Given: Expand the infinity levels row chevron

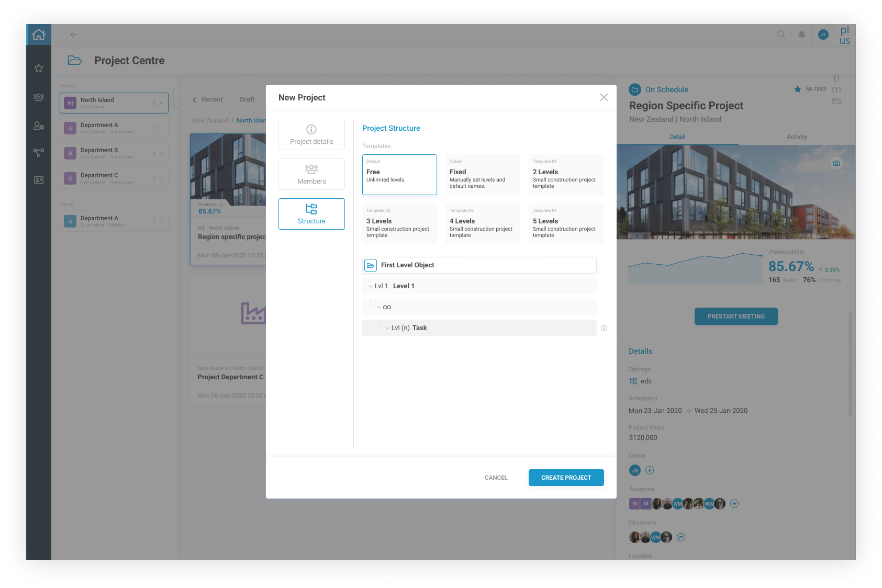Looking at the screenshot, I should click(x=379, y=307).
